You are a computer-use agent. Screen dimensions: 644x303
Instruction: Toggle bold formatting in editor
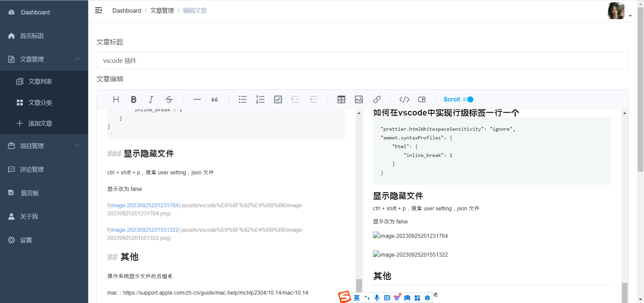coord(133,99)
